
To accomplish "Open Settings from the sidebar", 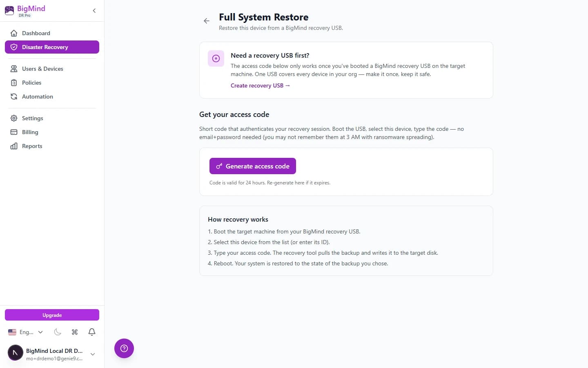I will tap(52, 118).
